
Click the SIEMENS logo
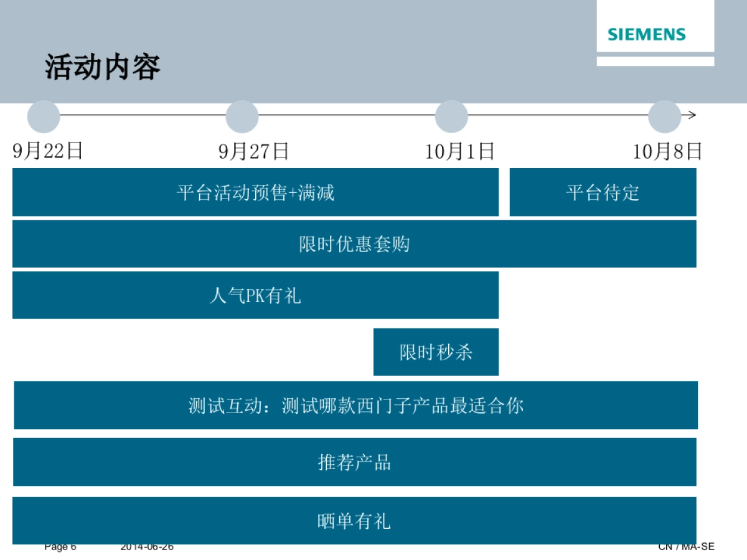pos(646,34)
